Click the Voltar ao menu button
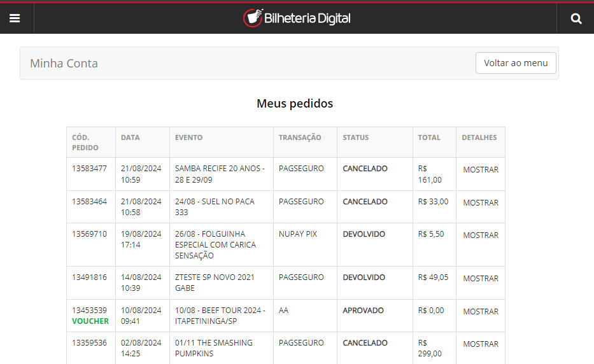This screenshot has height=364, width=594. point(516,63)
